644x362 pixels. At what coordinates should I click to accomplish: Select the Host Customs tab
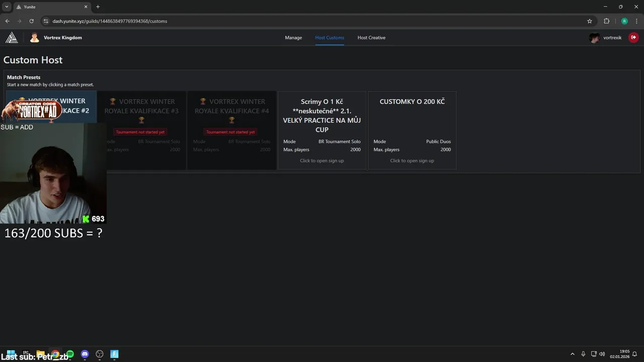[330, 38]
